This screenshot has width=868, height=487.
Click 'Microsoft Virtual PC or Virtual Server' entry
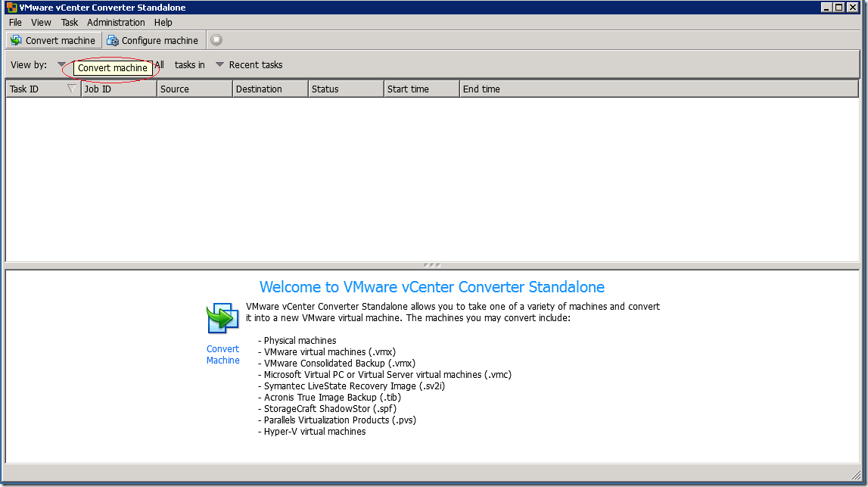pyautogui.click(x=387, y=375)
